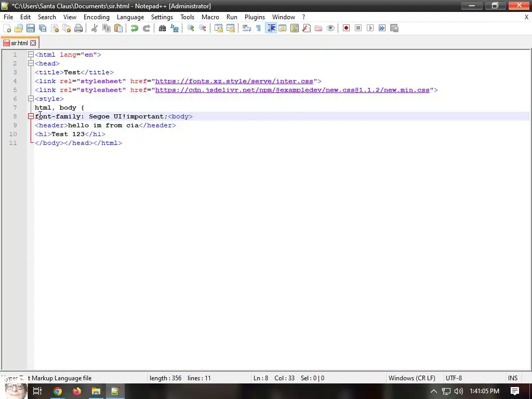
Task: Collapse the body fold marker on line 8
Action: point(31,116)
